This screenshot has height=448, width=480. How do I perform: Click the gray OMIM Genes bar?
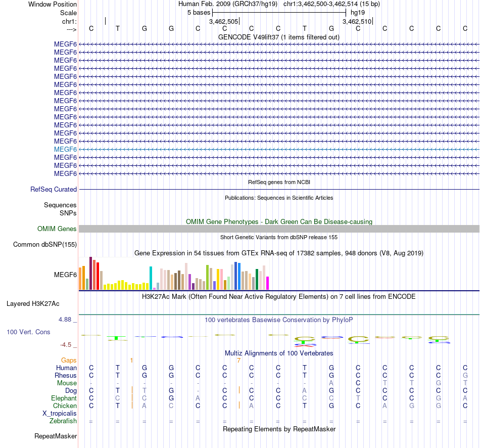pyautogui.click(x=279, y=229)
